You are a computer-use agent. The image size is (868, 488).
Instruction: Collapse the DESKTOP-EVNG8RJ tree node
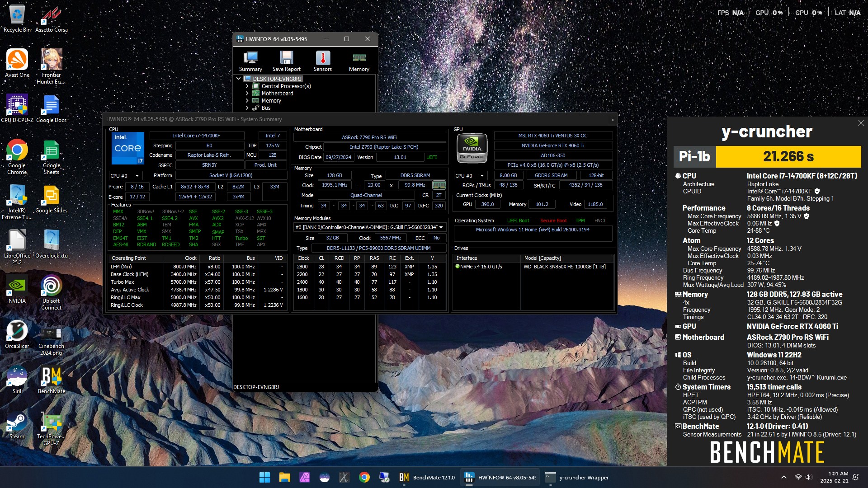pyautogui.click(x=239, y=79)
